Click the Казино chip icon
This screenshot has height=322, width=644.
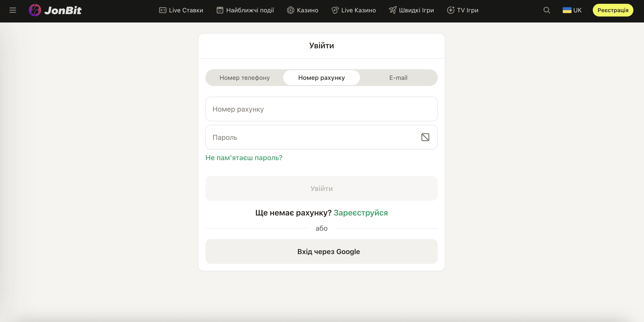tap(290, 10)
